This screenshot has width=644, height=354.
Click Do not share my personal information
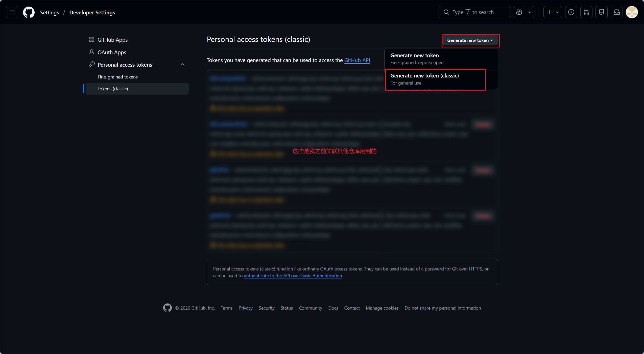[x=443, y=308]
